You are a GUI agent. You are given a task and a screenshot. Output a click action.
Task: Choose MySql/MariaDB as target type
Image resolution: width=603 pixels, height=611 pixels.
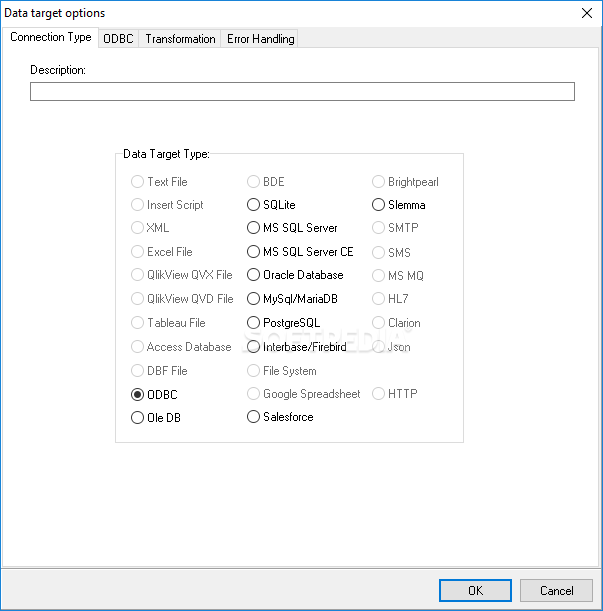(x=253, y=299)
